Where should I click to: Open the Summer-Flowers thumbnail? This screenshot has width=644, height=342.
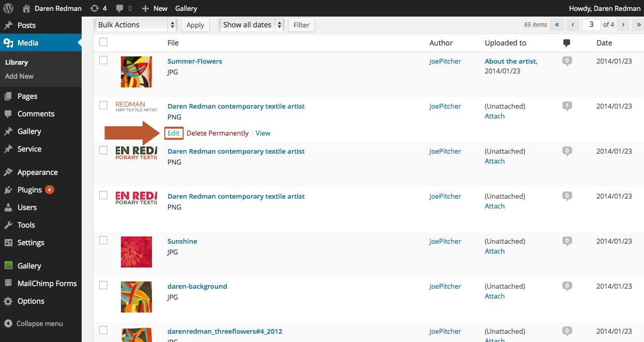(136, 72)
